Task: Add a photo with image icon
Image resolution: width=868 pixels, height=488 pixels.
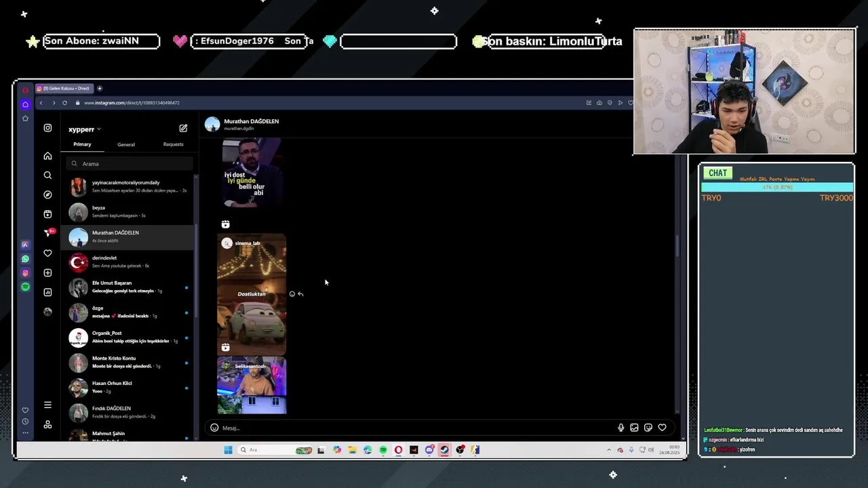Action: point(634,428)
